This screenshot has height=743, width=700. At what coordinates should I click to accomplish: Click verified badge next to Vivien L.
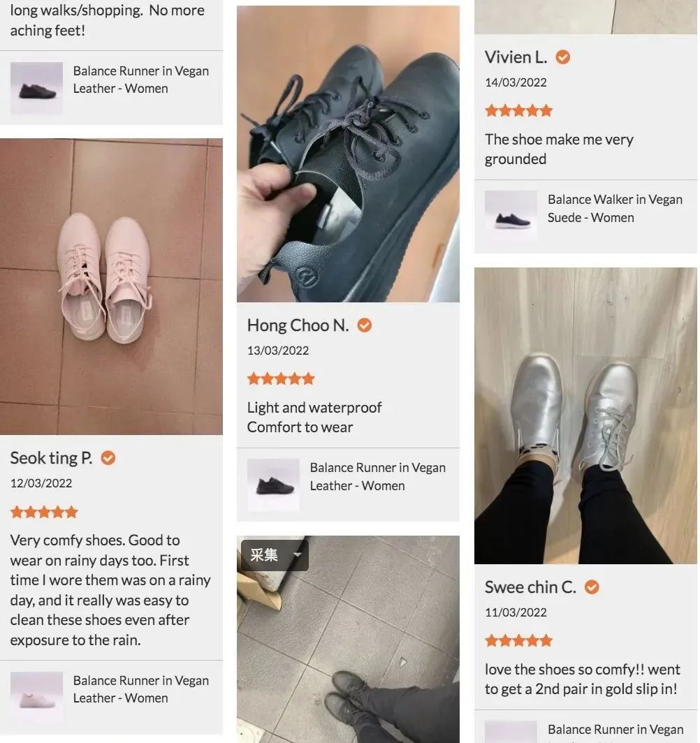tap(562, 57)
